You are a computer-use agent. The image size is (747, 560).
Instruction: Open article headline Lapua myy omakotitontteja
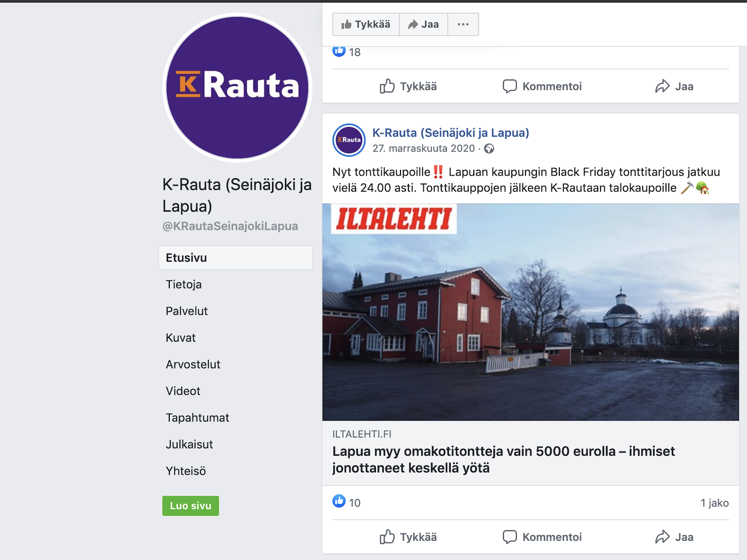[x=503, y=459]
